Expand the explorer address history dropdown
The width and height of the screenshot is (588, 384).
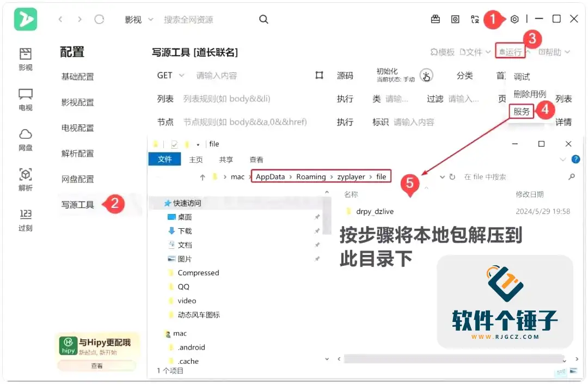point(443,177)
